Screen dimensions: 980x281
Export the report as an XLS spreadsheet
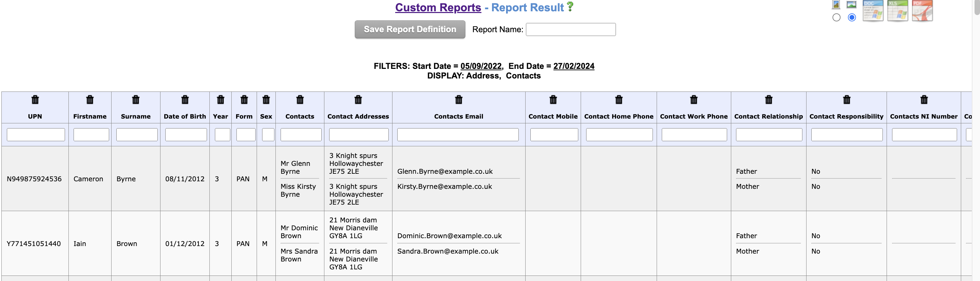tap(898, 11)
